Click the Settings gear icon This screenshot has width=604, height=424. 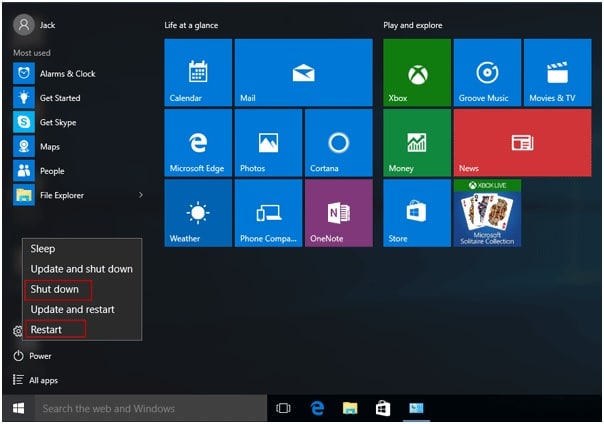point(17,331)
